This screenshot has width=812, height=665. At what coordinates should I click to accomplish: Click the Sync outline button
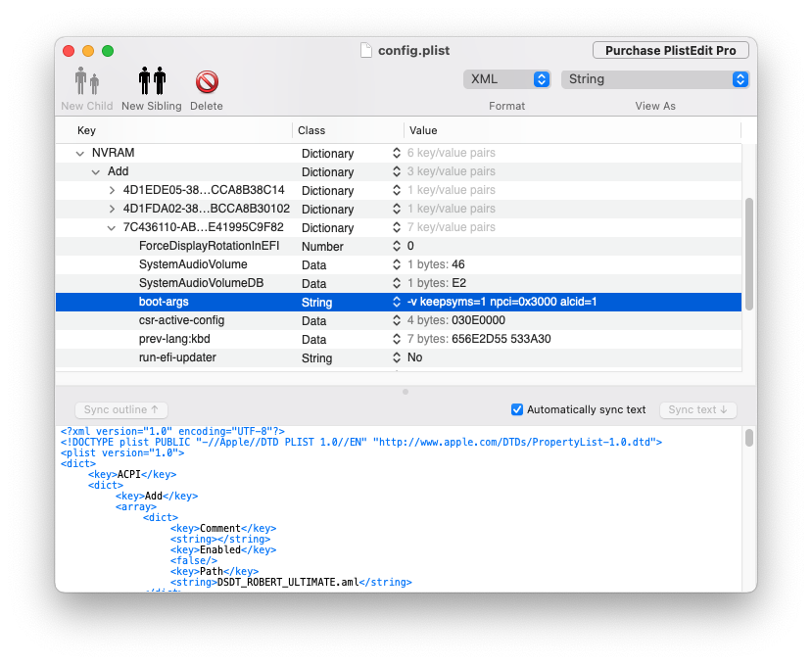[x=121, y=409]
